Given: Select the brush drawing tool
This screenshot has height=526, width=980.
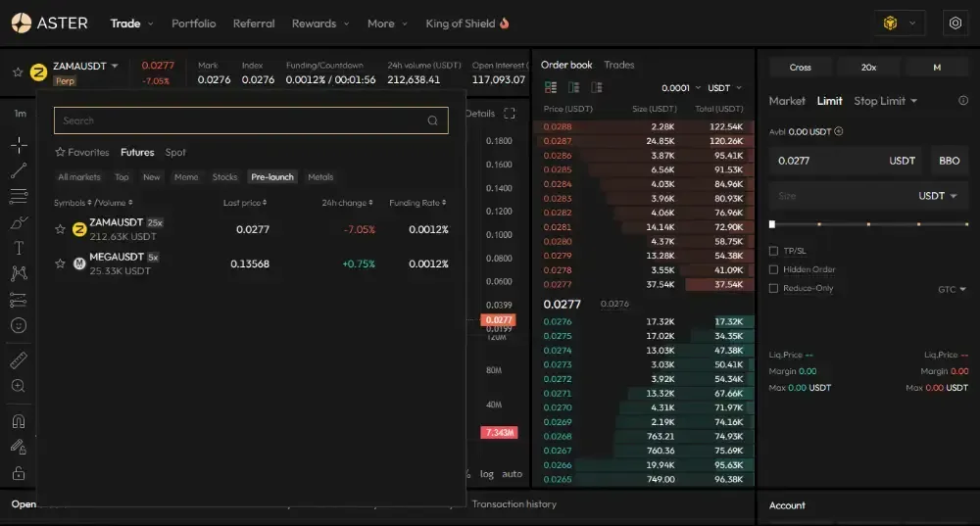Looking at the screenshot, I should 19,222.
